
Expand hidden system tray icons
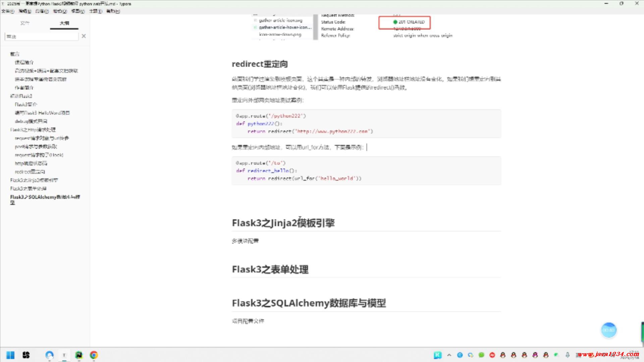(x=449, y=355)
